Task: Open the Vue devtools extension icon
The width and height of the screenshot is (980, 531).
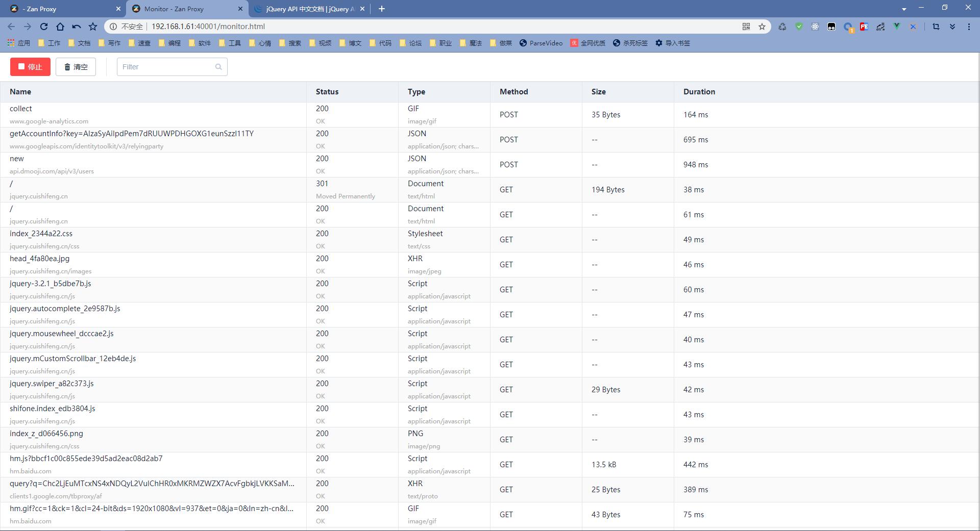Action: 897,27
